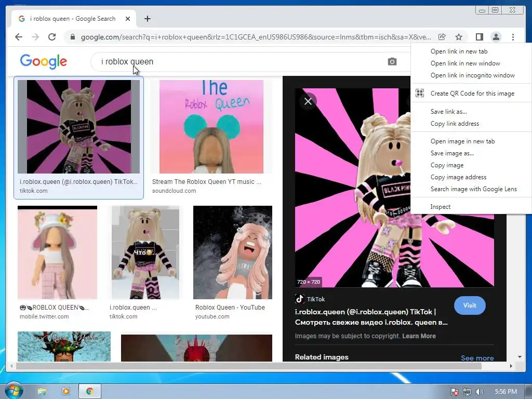Screen dimensions: 532x399
Task: Click the Visit button
Action: 470,305
